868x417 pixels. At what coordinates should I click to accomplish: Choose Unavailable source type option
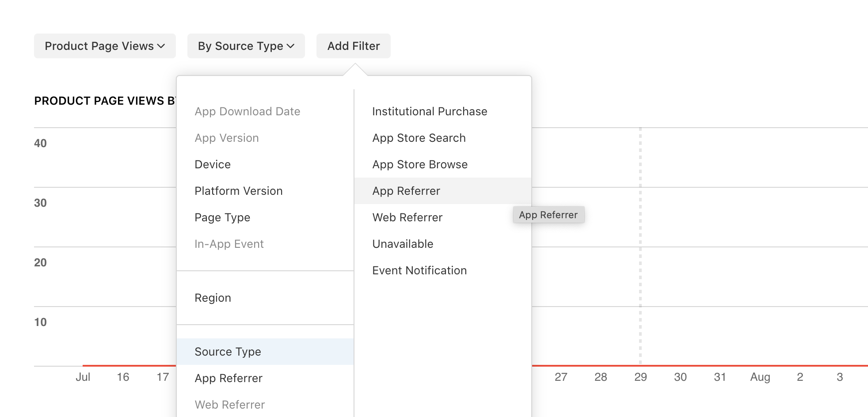click(x=403, y=244)
